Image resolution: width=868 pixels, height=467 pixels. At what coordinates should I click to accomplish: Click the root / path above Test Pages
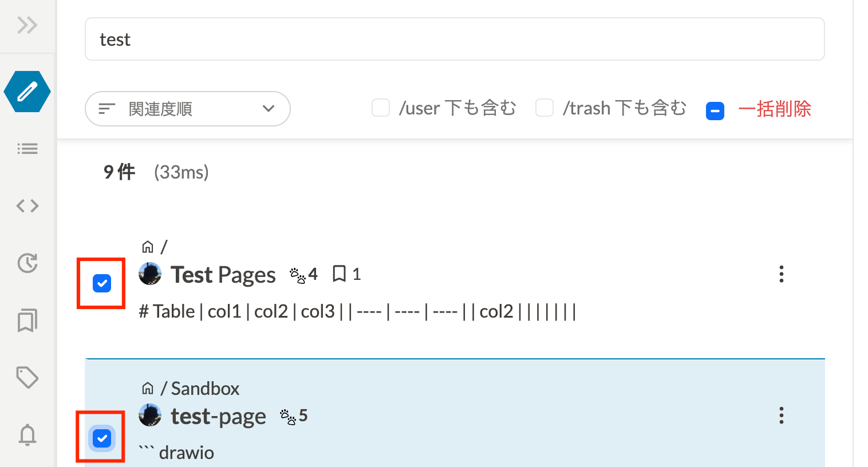tap(164, 247)
